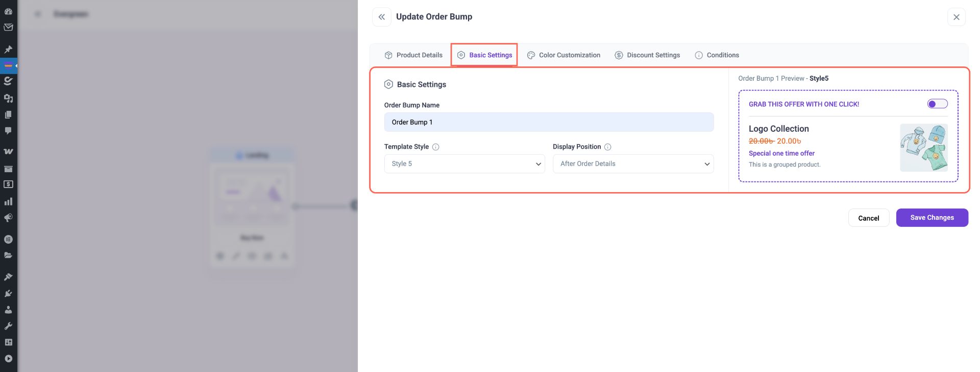Open Elementor icon in sidebar
This screenshot has height=372, width=980.
coord(8,239)
